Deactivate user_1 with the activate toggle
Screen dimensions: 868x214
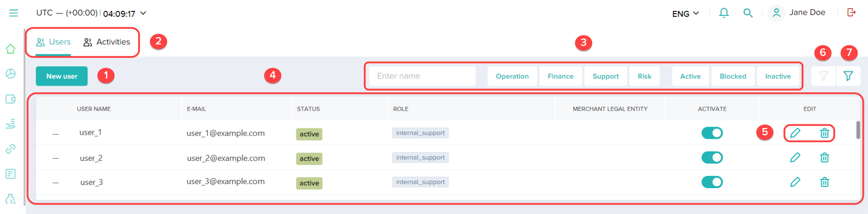click(x=712, y=133)
